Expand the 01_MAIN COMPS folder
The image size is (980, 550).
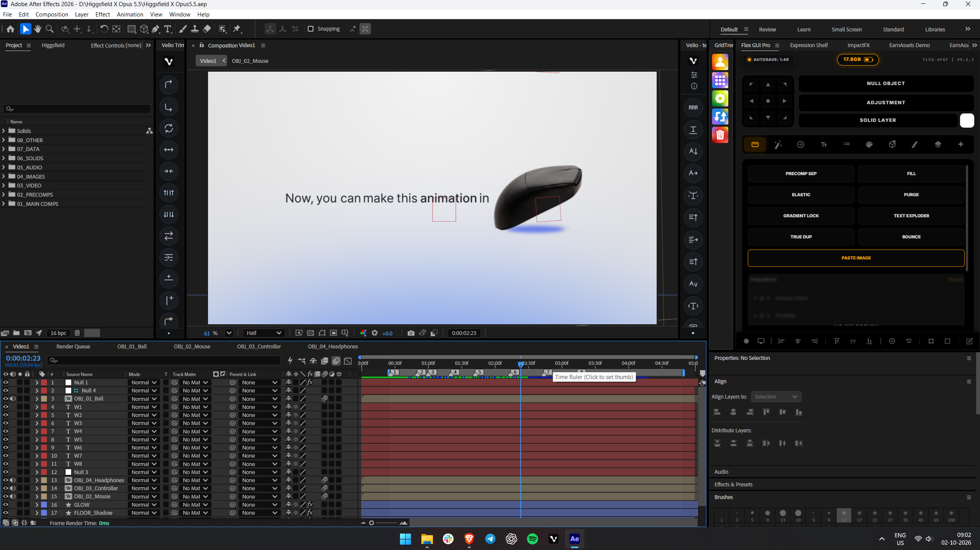[3, 204]
